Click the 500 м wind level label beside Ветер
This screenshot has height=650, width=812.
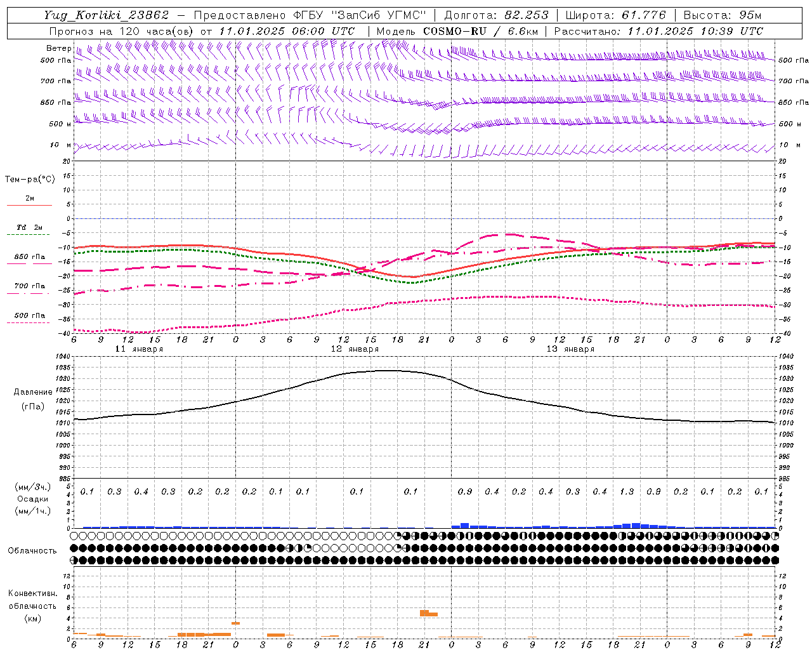click(x=60, y=124)
